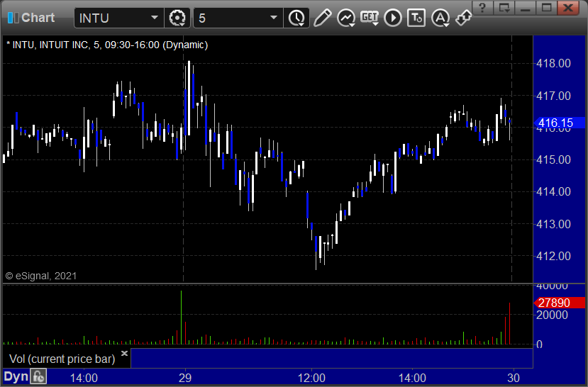
Task: Open the time template clock icon
Action: (296, 18)
